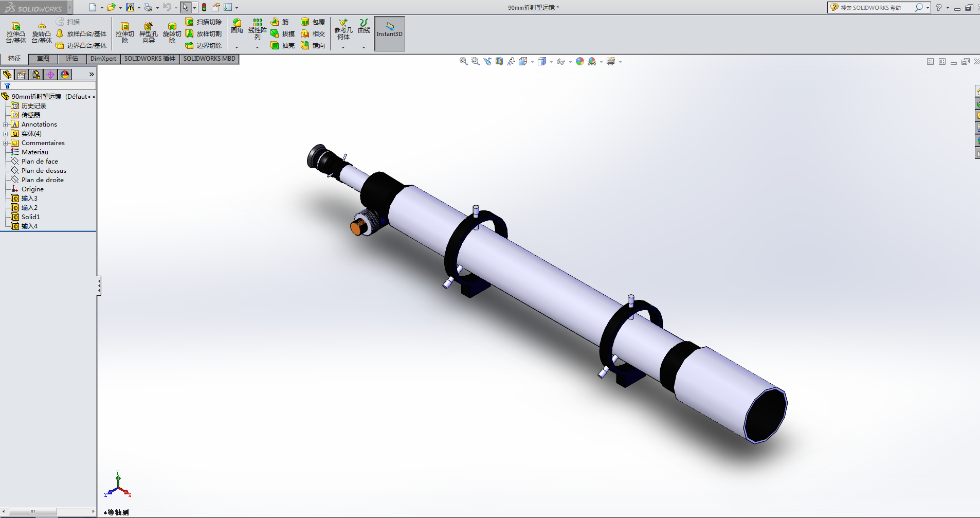The image size is (980, 518).
Task: Switch to the DimXpert tab
Action: click(x=103, y=59)
